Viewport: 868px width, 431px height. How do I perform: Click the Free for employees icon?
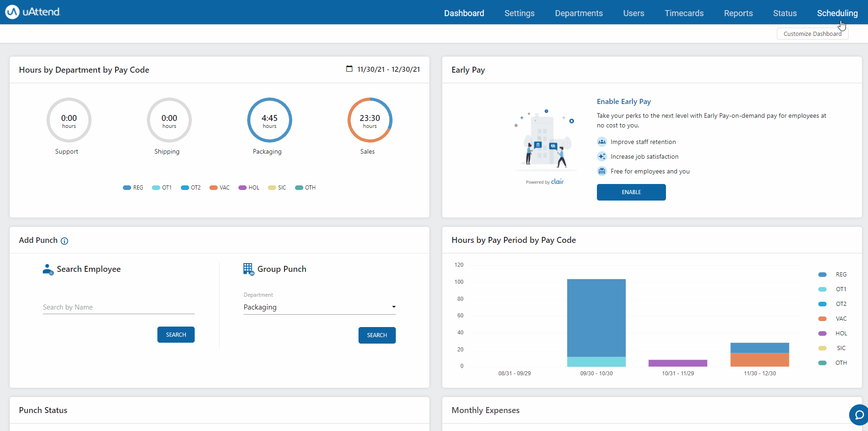pyautogui.click(x=602, y=171)
